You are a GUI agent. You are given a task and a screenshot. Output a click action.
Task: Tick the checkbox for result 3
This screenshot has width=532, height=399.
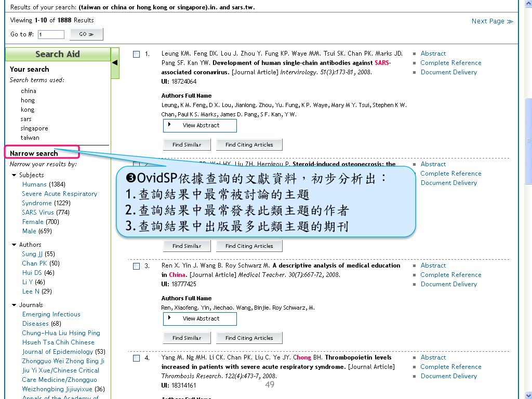click(137, 266)
